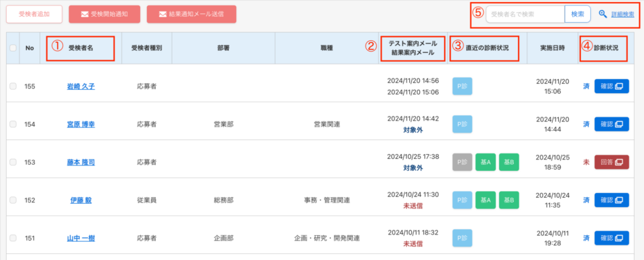Click the P診 badge in row 155
Image resolution: width=644 pixels, height=260 pixels.
click(462, 86)
